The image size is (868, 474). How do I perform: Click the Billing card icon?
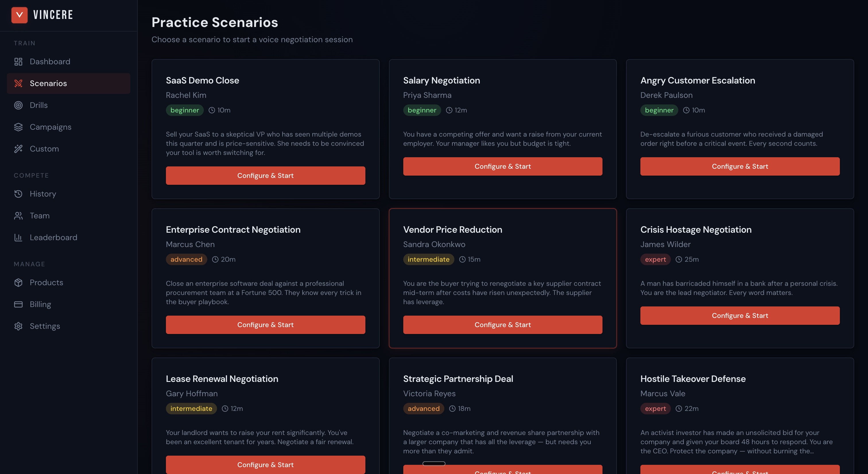click(18, 304)
